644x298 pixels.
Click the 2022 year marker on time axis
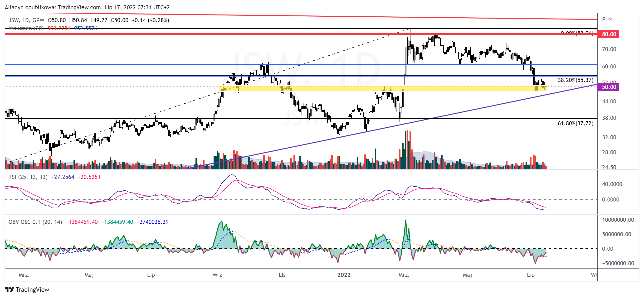click(344, 275)
